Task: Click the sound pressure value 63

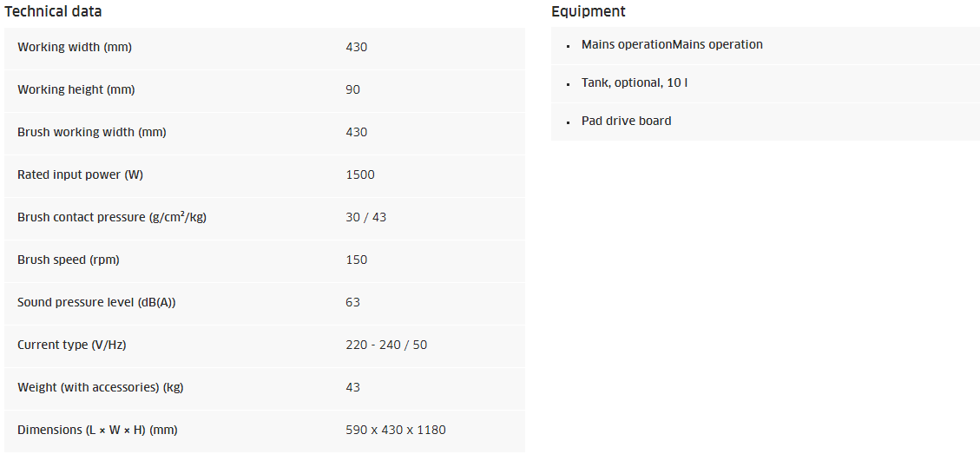Action: click(x=352, y=302)
